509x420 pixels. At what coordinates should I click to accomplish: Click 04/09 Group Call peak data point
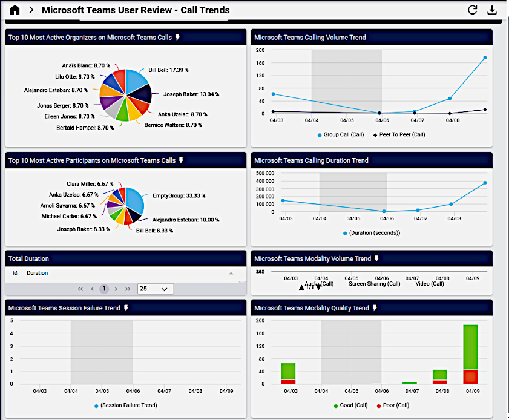tap(485, 57)
